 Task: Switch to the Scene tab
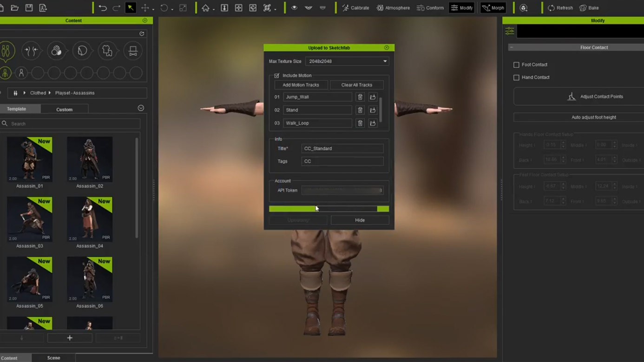coord(53,358)
